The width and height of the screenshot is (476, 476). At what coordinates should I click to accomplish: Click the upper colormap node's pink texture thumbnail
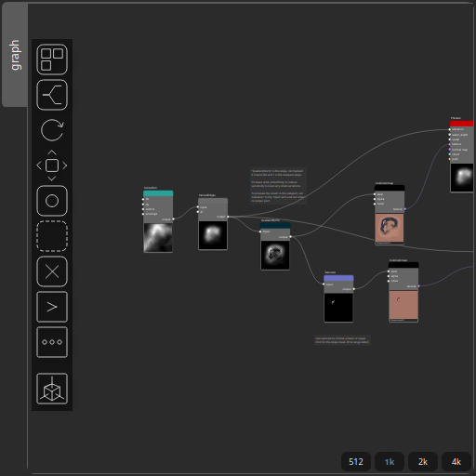coord(390,228)
